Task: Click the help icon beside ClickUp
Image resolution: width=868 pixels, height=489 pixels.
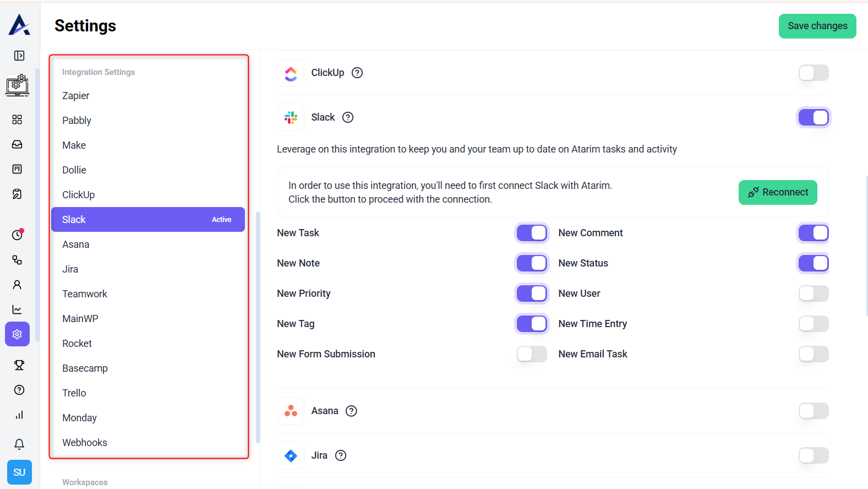Action: (357, 73)
